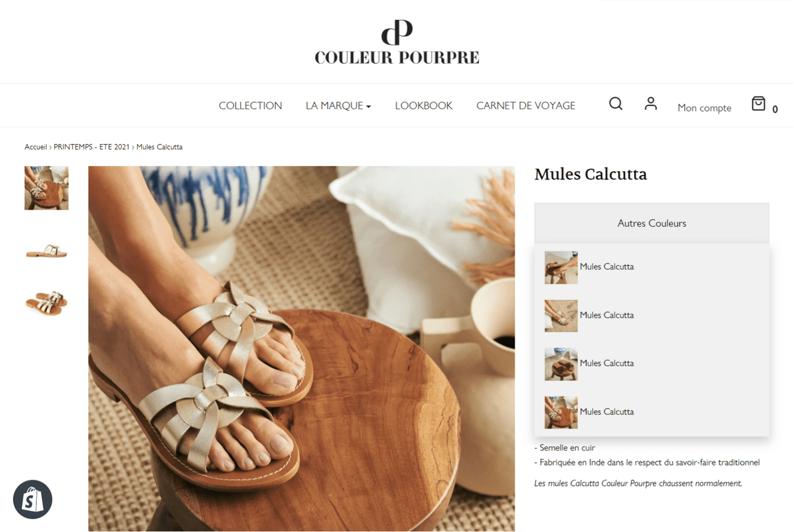
Task: Select the first product thumbnail with feet
Action: [x=47, y=188]
